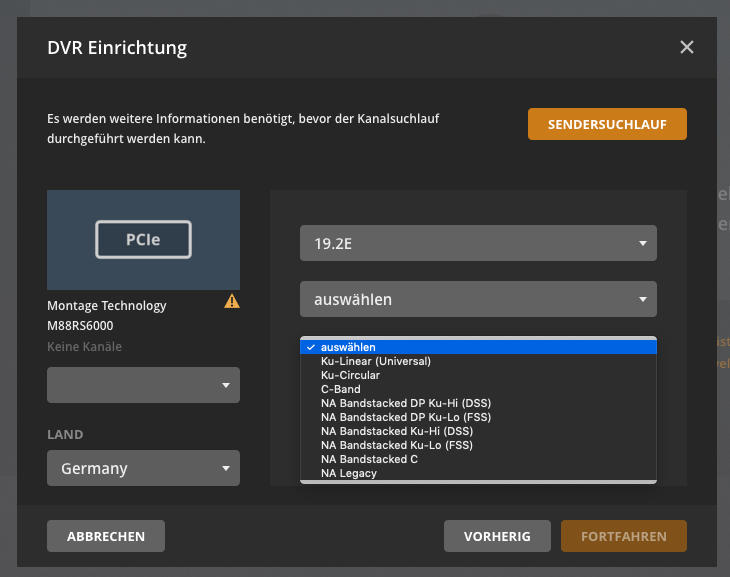Close the DVR Einrichtung dialog

coord(687,47)
